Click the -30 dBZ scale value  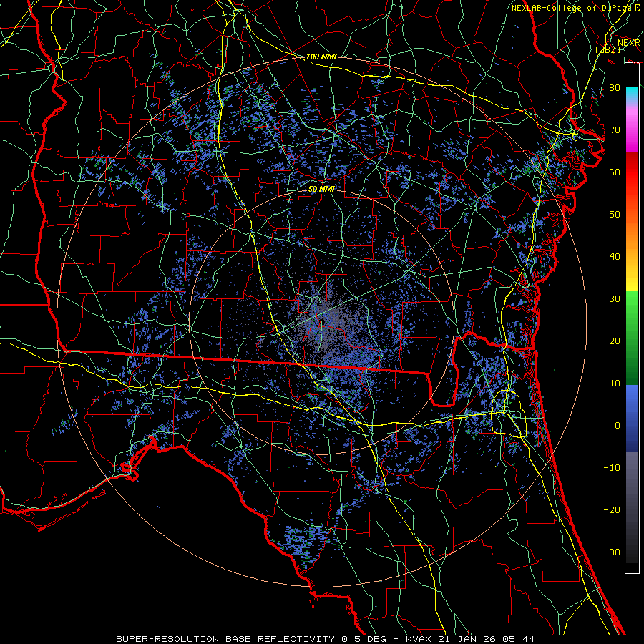(612, 552)
